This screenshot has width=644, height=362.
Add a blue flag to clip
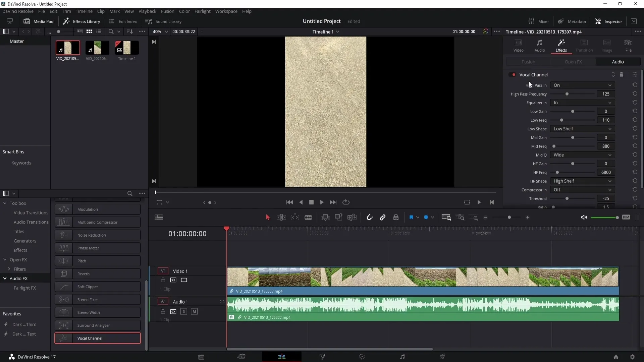[411, 218]
